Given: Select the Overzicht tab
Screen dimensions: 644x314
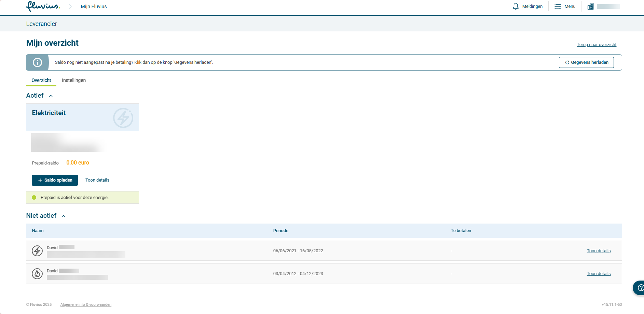Looking at the screenshot, I should pyautogui.click(x=41, y=80).
